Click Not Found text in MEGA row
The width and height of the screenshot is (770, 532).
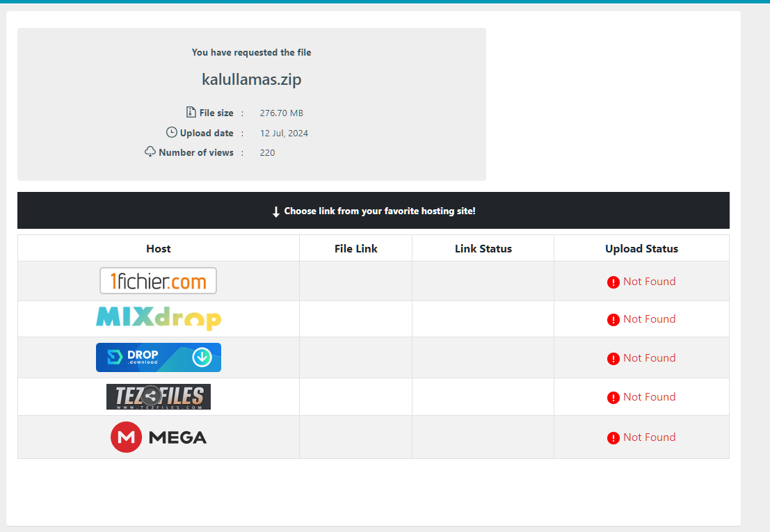pos(649,437)
